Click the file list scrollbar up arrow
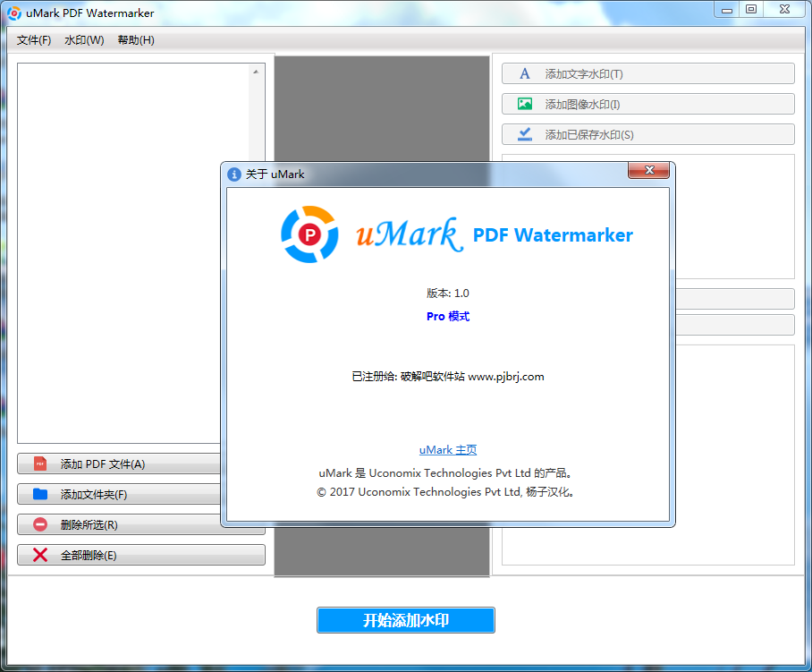This screenshot has width=812, height=672. [x=256, y=72]
